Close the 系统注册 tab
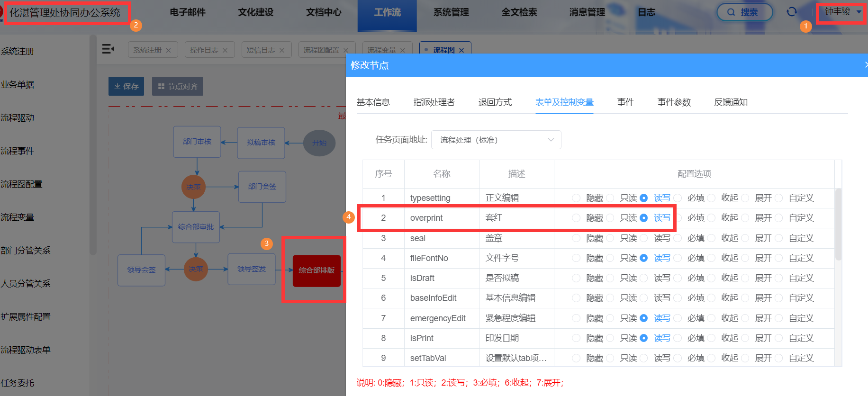Screen dimensions: 868x396 click(x=168, y=50)
